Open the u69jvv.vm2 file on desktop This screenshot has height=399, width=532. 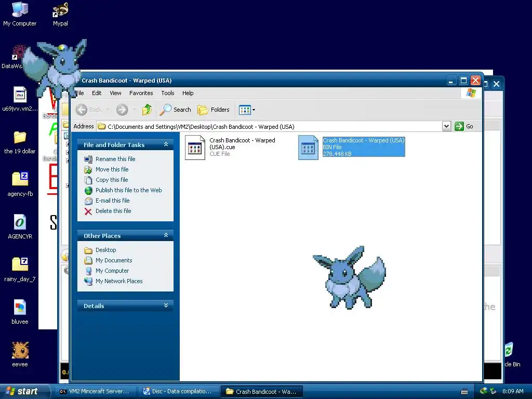20,99
